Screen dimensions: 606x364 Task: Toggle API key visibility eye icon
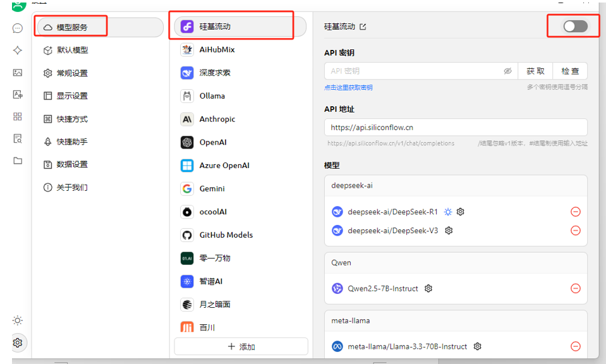507,71
